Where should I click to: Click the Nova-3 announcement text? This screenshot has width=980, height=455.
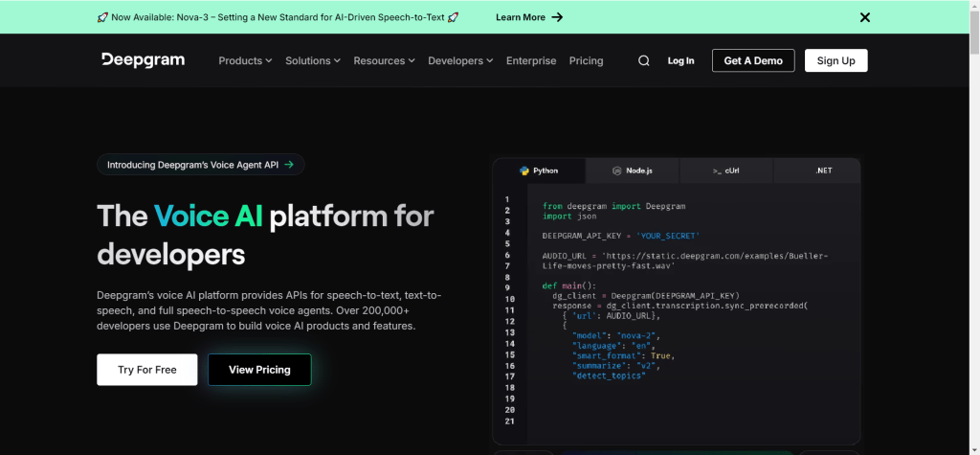pyautogui.click(x=278, y=17)
